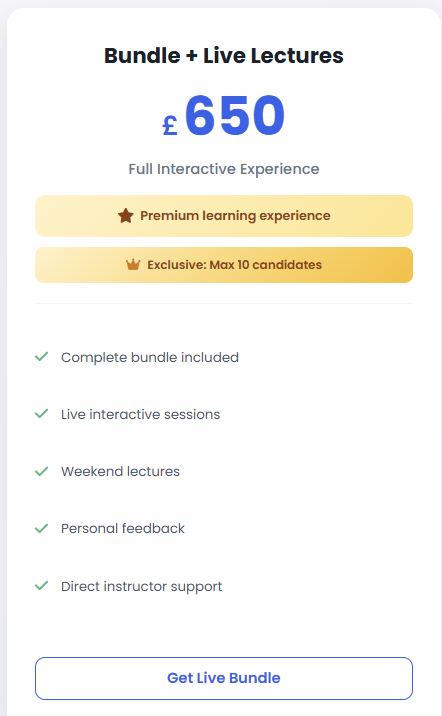Click the pound currency symbol
Image resolution: width=442 pixels, height=716 pixels.
[x=170, y=125]
